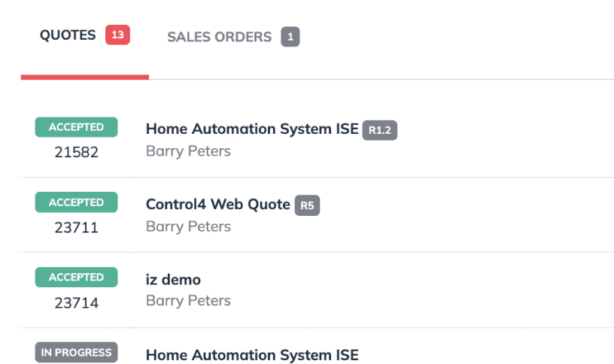The width and height of the screenshot is (614, 364).
Task: Click Barry Peters under iz demo
Action: click(188, 301)
